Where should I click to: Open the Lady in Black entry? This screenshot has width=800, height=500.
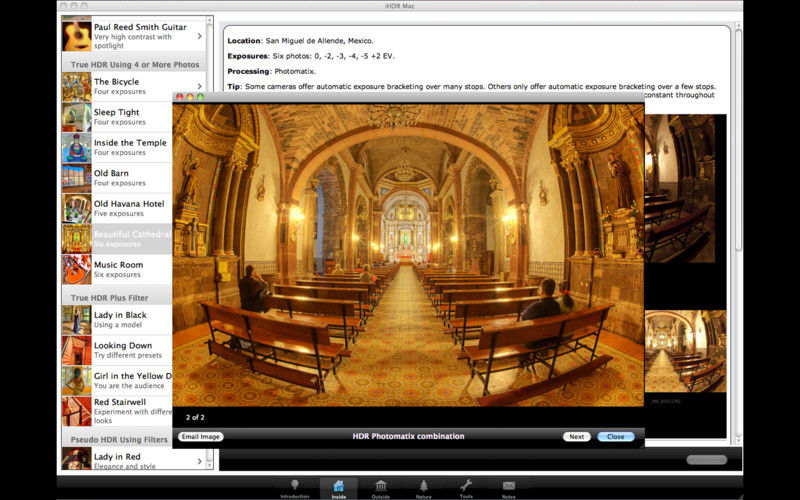coord(116,319)
